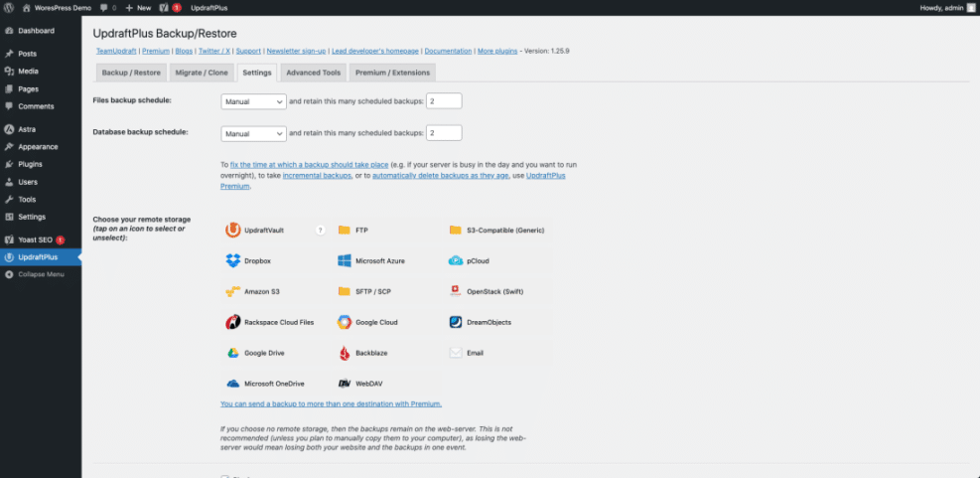
Task: Choose Amazon S3 storage
Action: click(276, 291)
